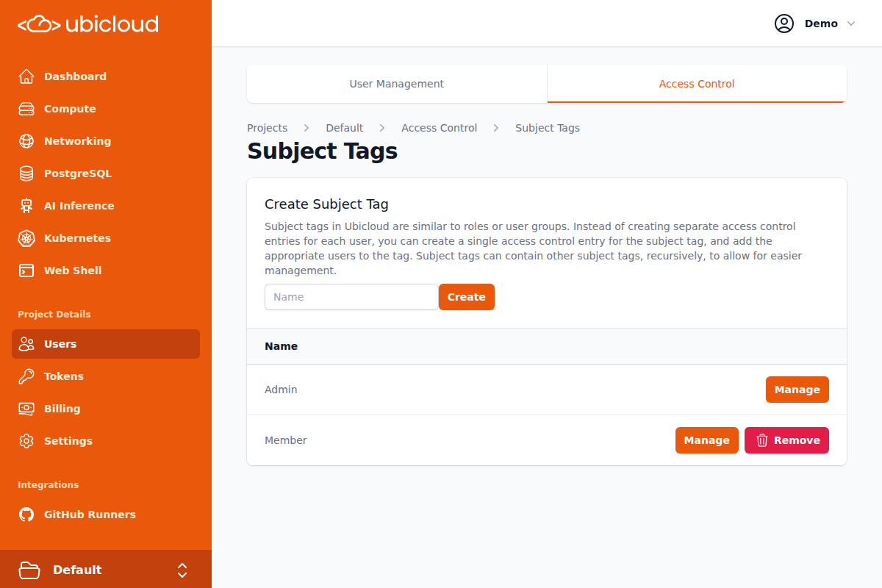Click the Billing banknote icon

pos(26,409)
